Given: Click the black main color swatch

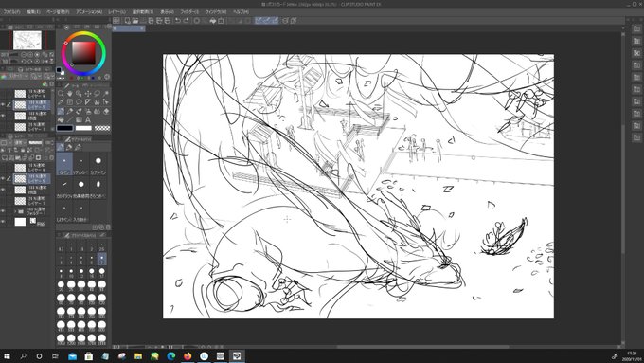Looking at the screenshot, I should pos(65,128).
